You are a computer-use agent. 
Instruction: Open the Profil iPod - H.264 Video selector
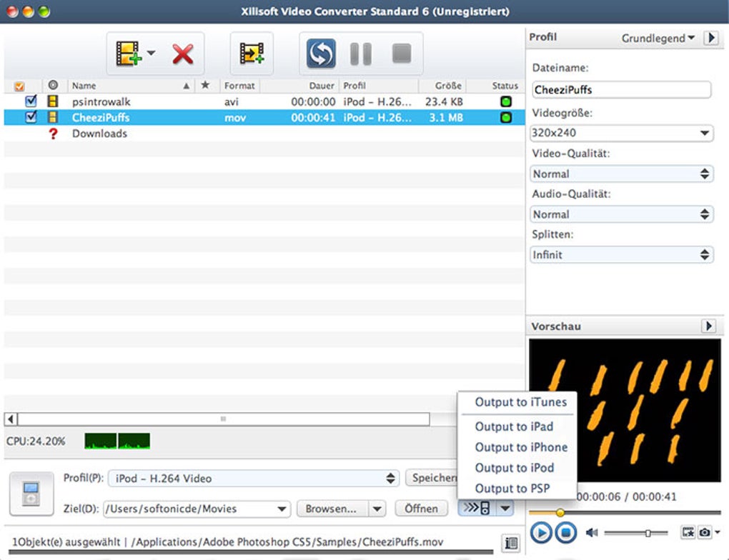[254, 478]
